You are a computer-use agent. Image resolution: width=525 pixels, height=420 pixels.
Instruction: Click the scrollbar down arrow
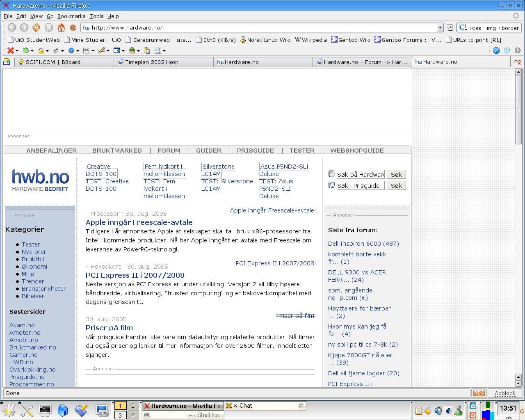tap(518, 383)
